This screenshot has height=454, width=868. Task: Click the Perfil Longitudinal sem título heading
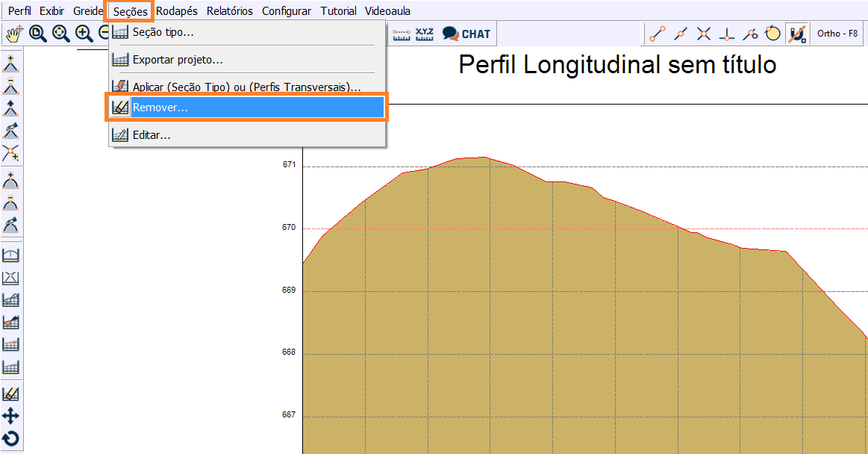tap(617, 65)
